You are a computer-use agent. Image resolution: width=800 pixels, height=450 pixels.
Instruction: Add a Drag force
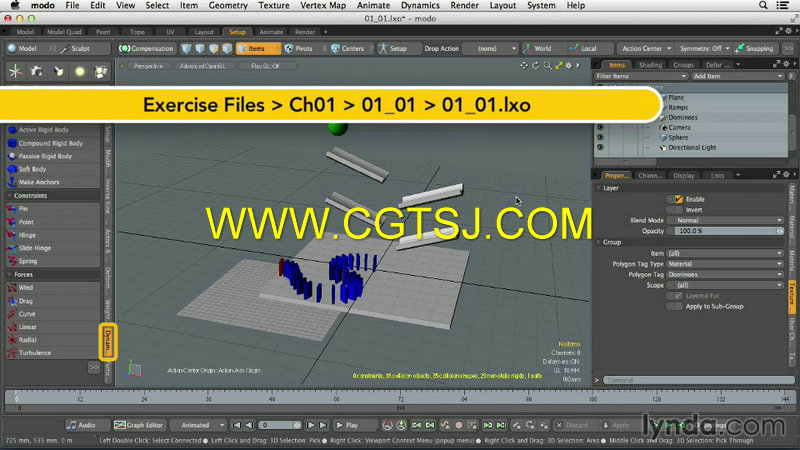pos(53,301)
